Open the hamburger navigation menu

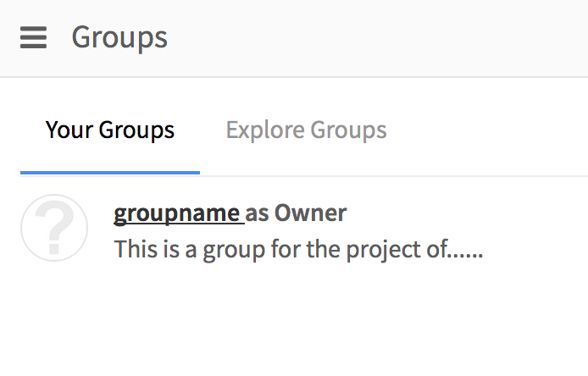[x=33, y=38]
